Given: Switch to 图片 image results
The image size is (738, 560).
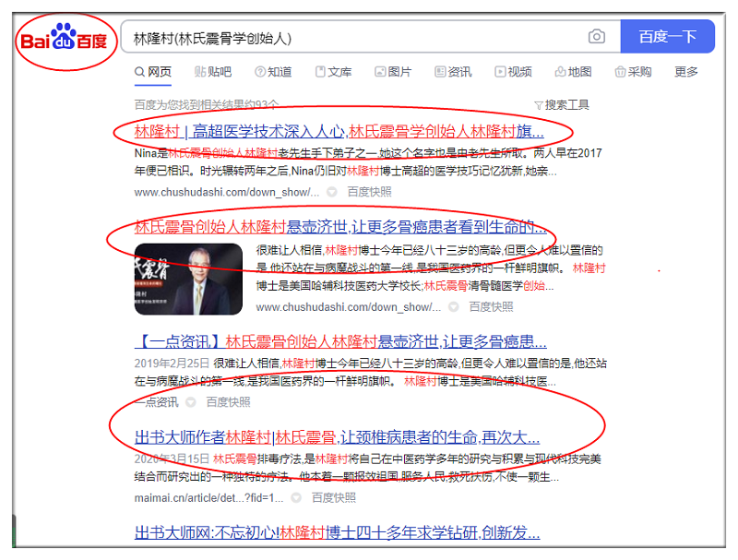Looking at the screenshot, I should [x=393, y=72].
